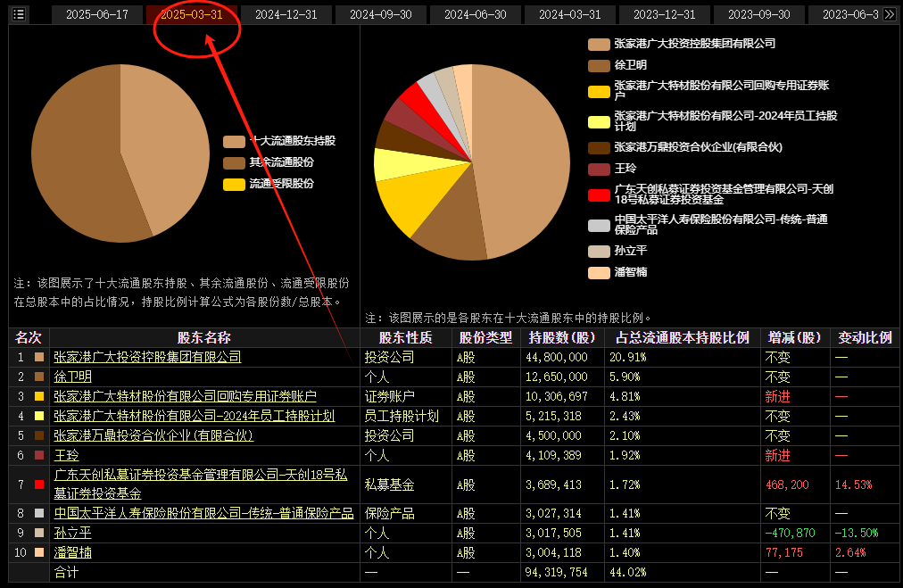Image resolution: width=903 pixels, height=588 pixels.
Task: Select the 2.64% change ratio
Action: coord(850,552)
